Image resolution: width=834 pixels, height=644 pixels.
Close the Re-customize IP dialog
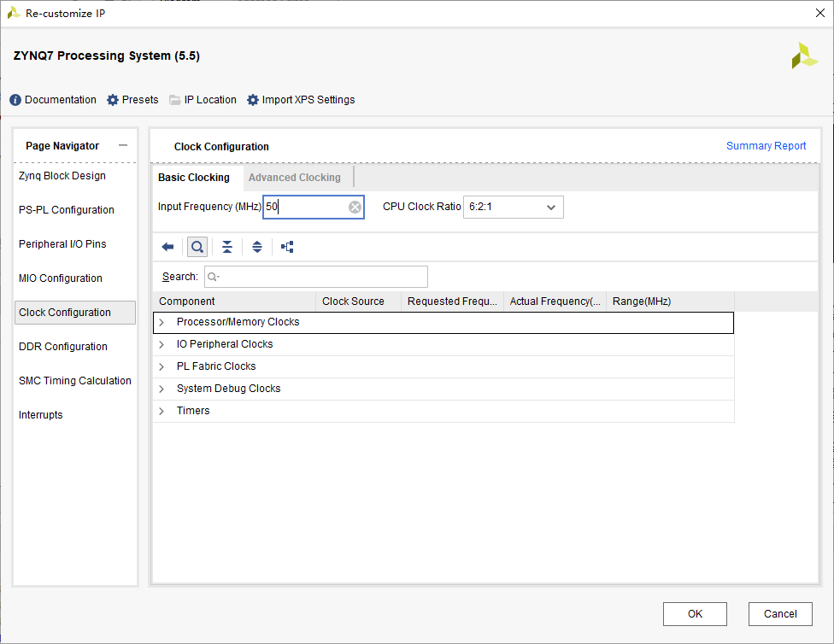[820, 14]
